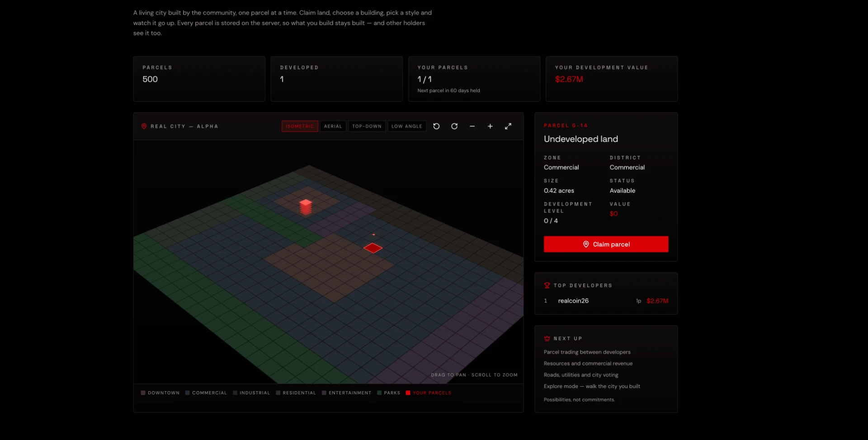The width and height of the screenshot is (868, 440).
Task: Zoom out the map with minus icon
Action: pos(472,126)
